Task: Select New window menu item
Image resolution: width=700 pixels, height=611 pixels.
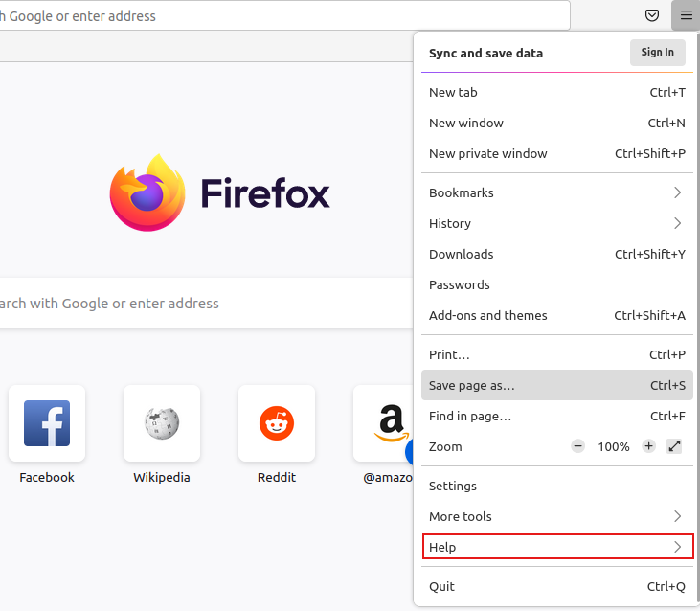Action: pyautogui.click(x=557, y=123)
